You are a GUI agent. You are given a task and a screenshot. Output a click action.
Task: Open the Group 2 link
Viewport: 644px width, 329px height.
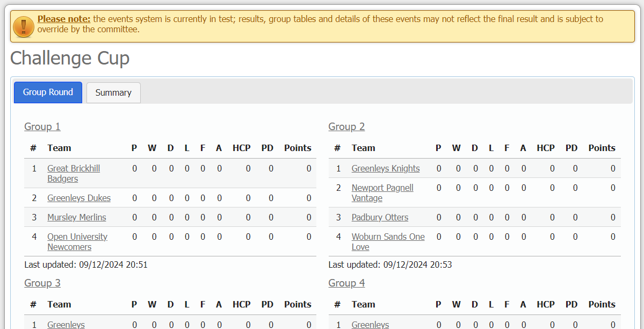tap(346, 127)
